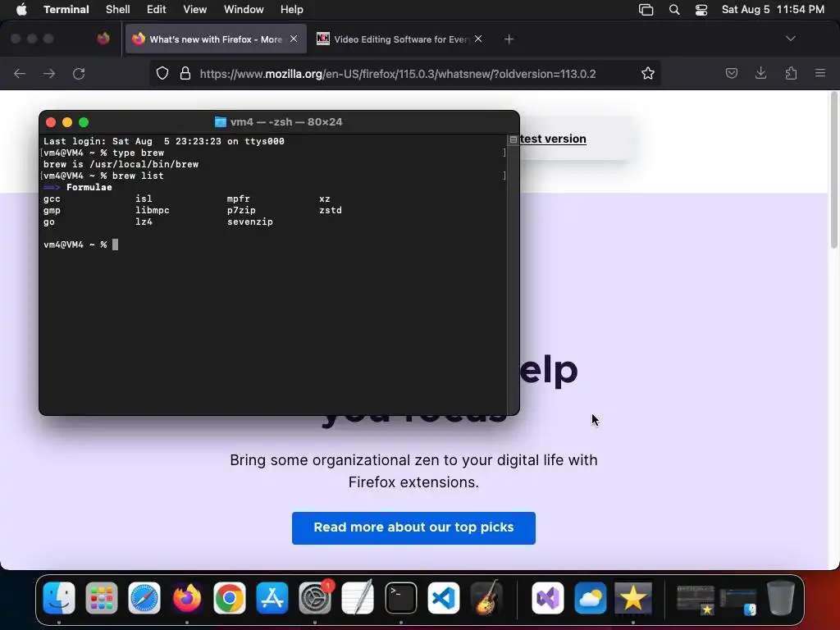Open GarageBand from the Dock
This screenshot has height=630, width=840.
click(486, 598)
